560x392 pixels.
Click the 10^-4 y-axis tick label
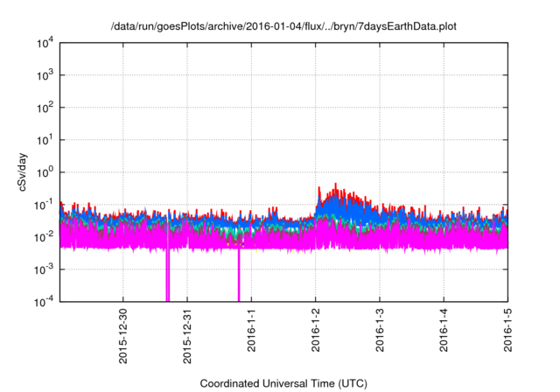(44, 303)
